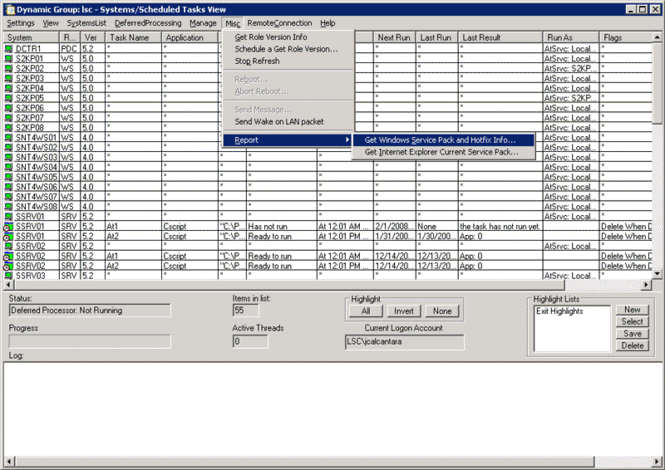The width and height of the screenshot is (665, 470).
Task: Click the S2KP07 computer icon
Action: [8, 118]
